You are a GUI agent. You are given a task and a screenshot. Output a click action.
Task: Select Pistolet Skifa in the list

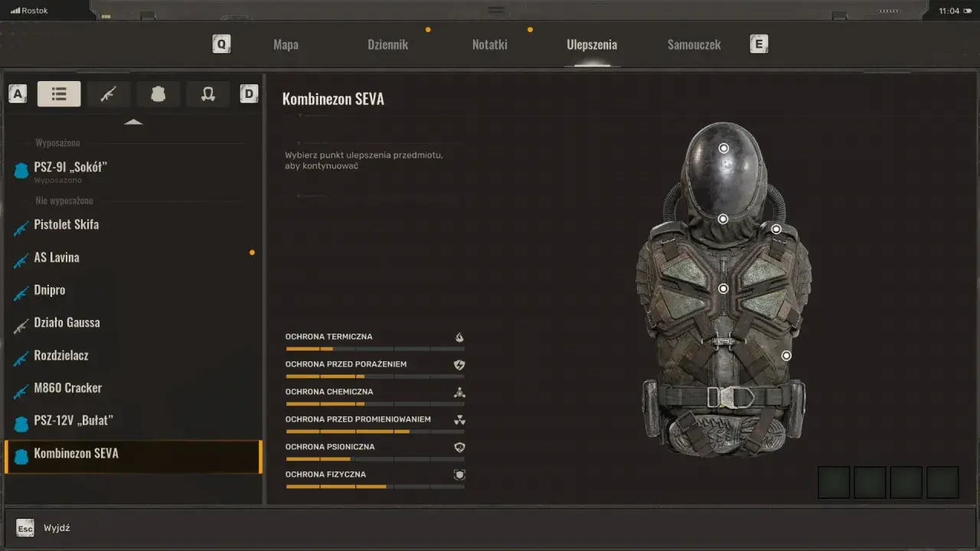tap(133, 225)
